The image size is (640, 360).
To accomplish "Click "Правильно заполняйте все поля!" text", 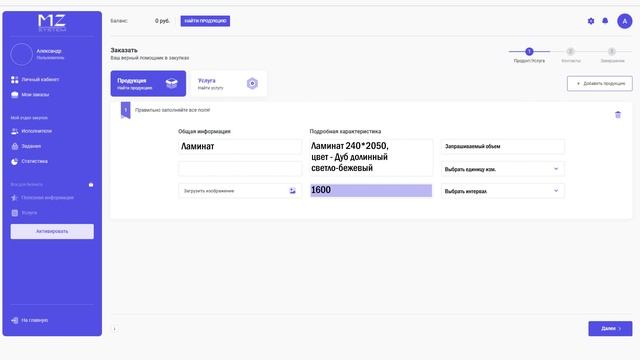I will (173, 110).
